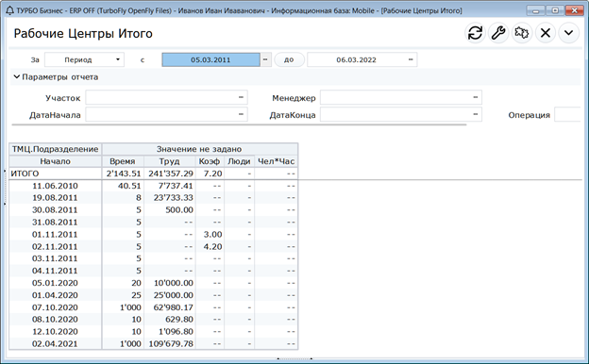
Task: Click the value 62'980.17
Action: coord(174,307)
